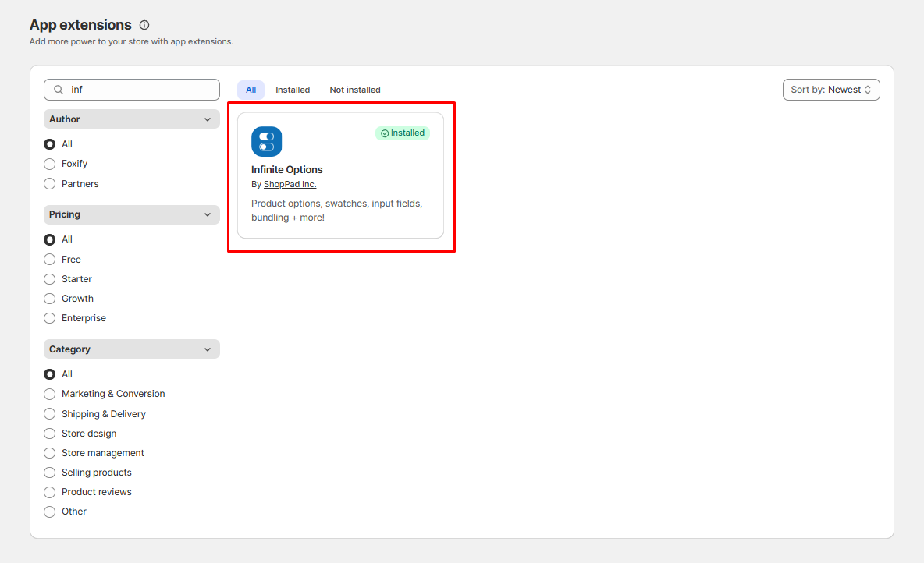Collapse the Pricing filter section
This screenshot has width=924, height=563.
(208, 214)
